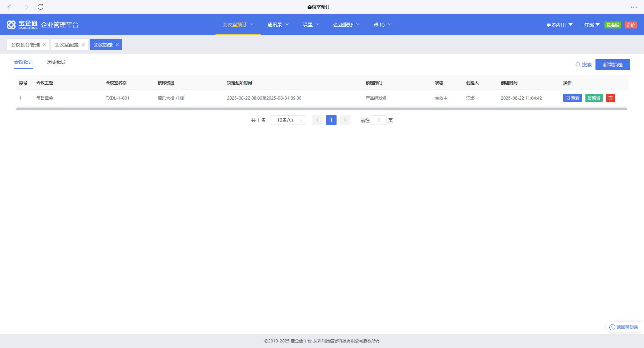Open the 通讯录 menu
Viewport: 644px width, 348px height.
coord(278,25)
